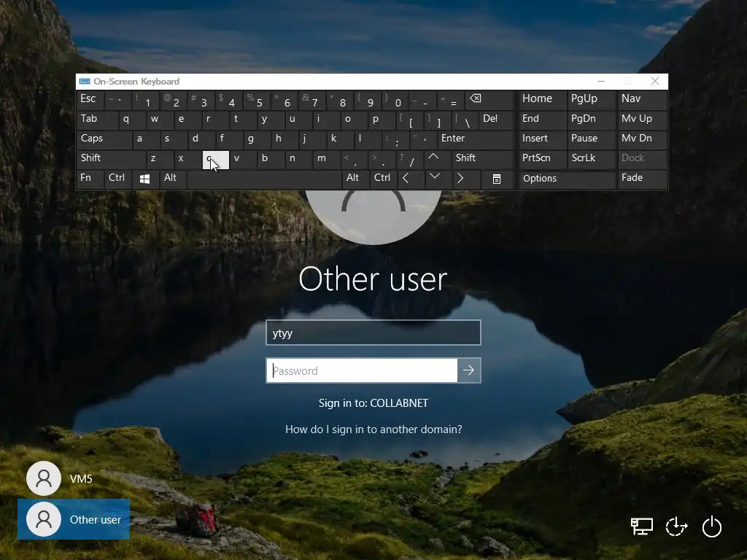Image resolution: width=747 pixels, height=560 pixels.
Task: Click the tilde key
Action: pyautogui.click(x=118, y=101)
